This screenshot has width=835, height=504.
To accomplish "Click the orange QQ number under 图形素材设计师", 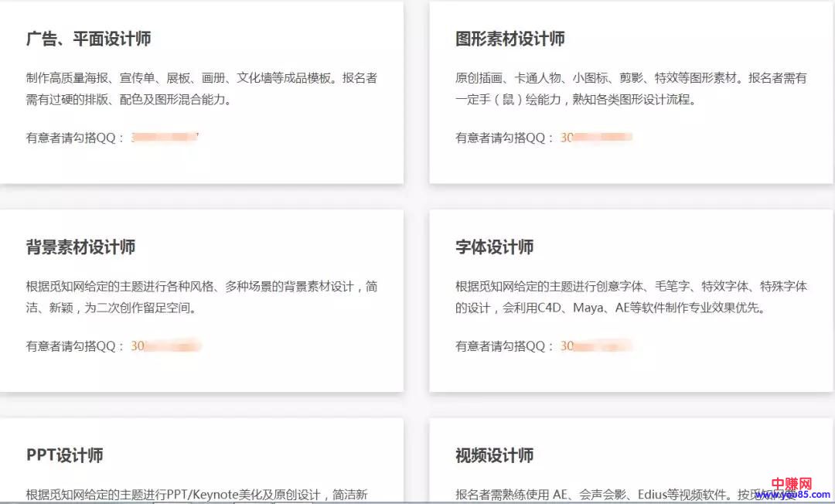I will (x=596, y=138).
